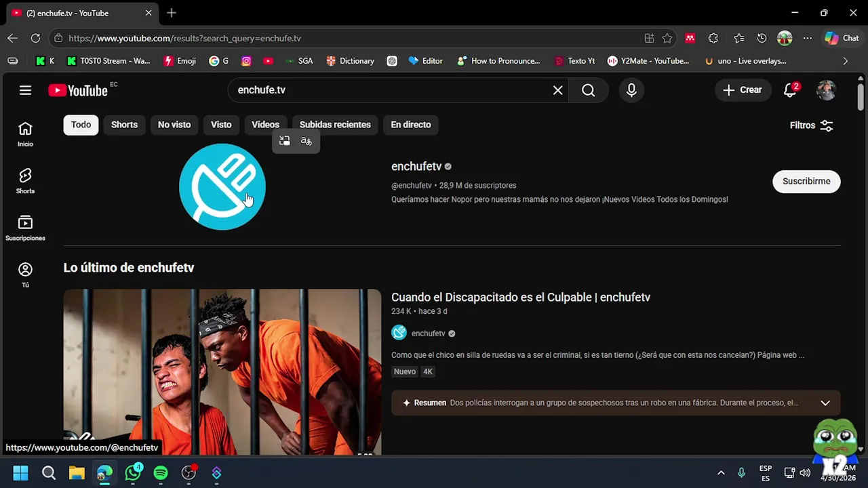Open the browser extensions puzzle icon
Screen dimensions: 868x488
713,38
